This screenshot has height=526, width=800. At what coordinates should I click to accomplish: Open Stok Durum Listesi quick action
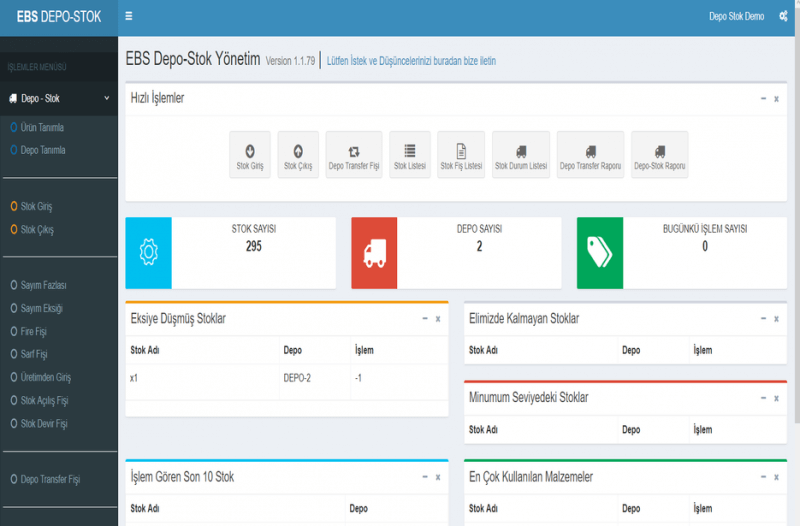[x=521, y=155]
